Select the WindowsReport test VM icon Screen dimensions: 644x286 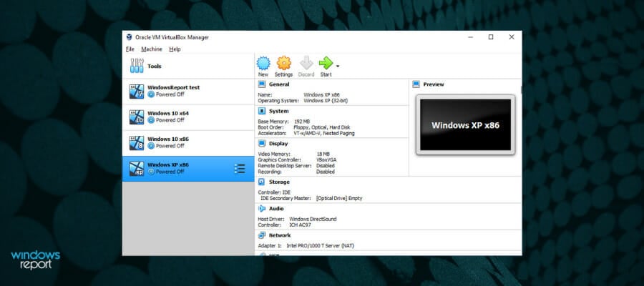(x=137, y=92)
